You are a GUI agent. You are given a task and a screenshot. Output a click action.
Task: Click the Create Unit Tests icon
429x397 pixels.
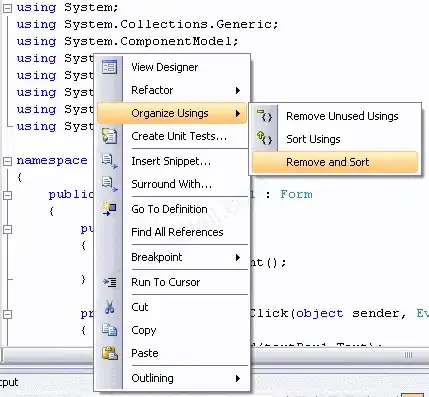tap(109, 136)
